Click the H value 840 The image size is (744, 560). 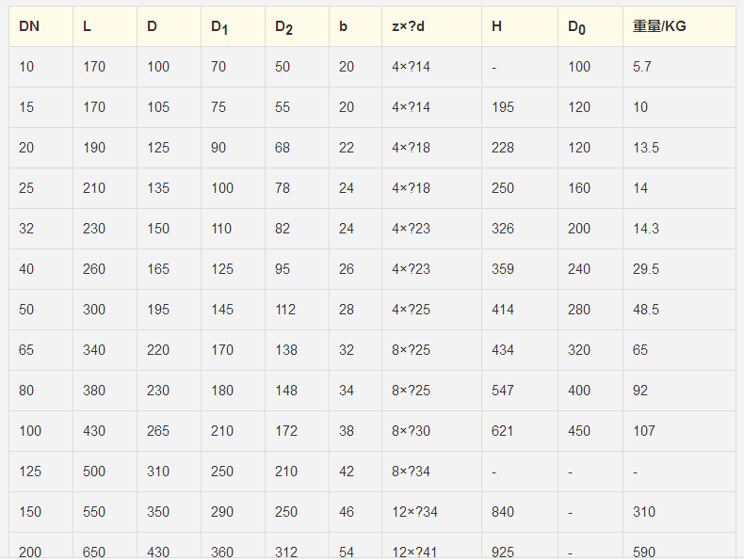click(x=503, y=512)
